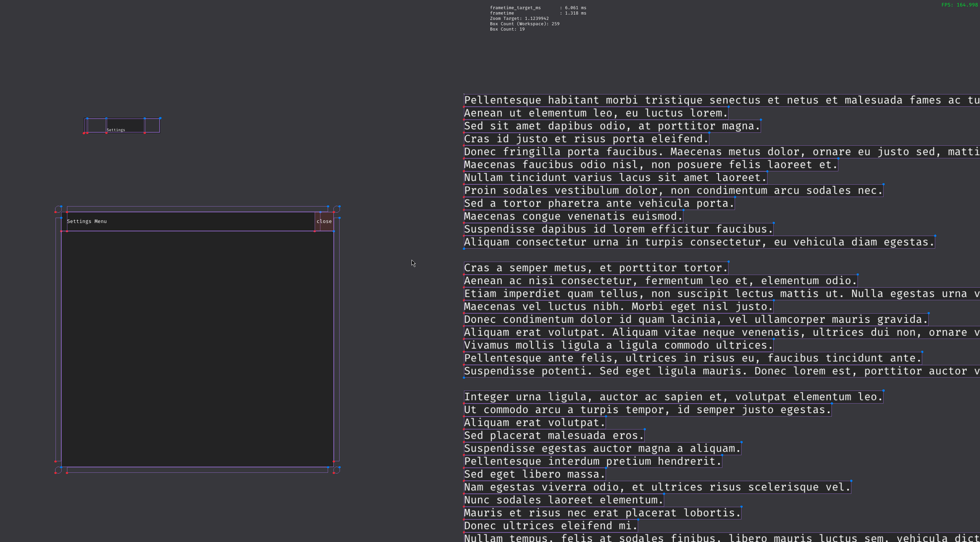The width and height of the screenshot is (980, 542).
Task: Click the top-left corner resize circle
Action: [x=58, y=209]
